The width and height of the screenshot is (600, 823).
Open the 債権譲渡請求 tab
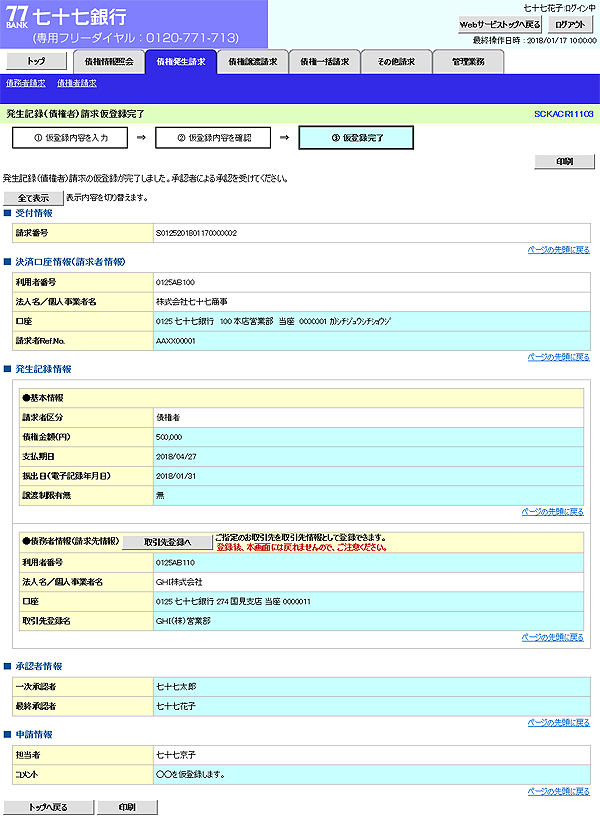pos(252,62)
